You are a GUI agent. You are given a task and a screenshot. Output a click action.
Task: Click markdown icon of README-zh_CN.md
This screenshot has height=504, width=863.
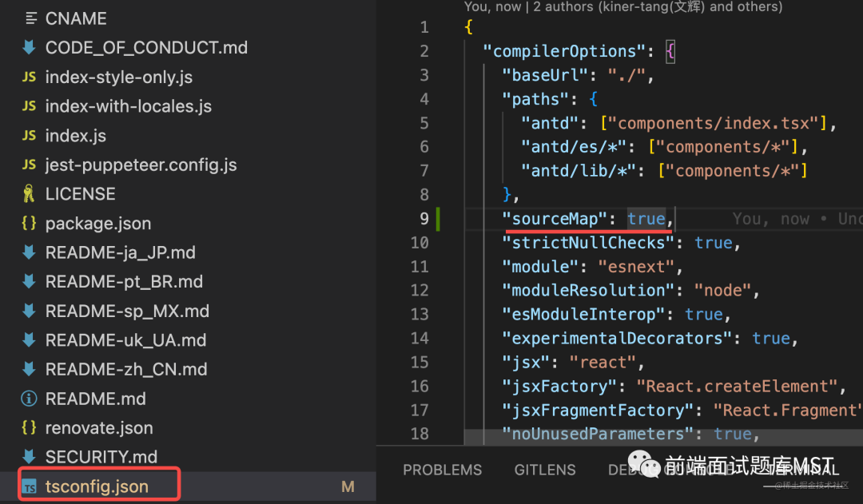30,369
